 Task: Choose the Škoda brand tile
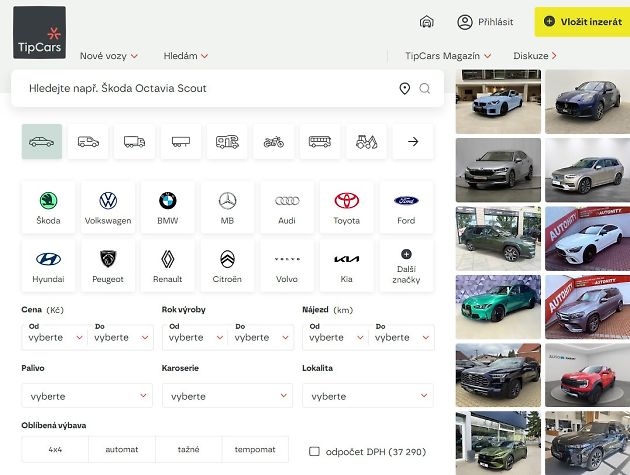(48, 207)
